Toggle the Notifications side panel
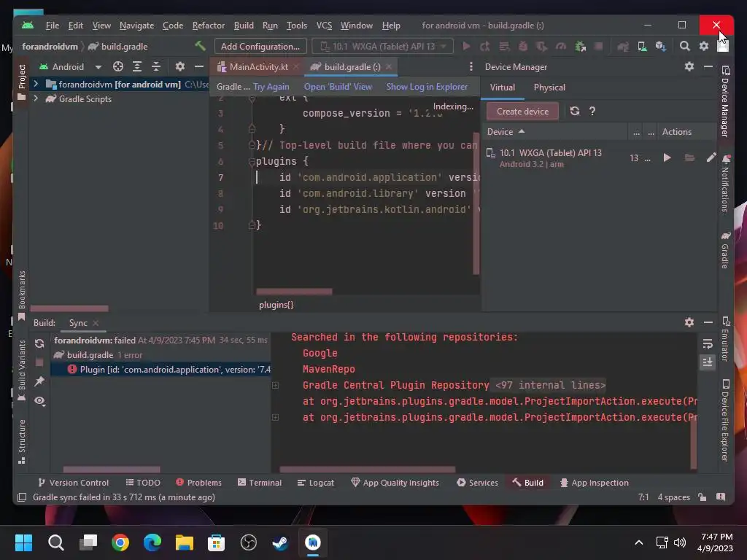 [x=725, y=183]
